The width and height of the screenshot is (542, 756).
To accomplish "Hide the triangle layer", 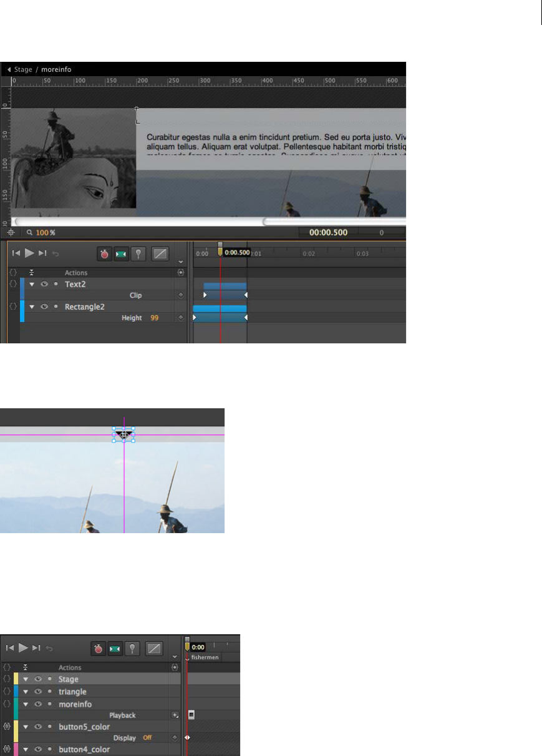I will [x=38, y=692].
